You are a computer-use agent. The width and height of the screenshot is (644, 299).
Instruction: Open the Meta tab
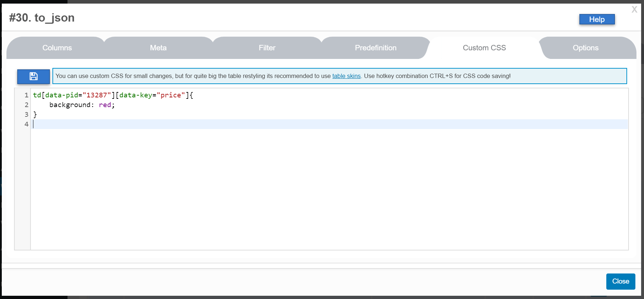tap(158, 48)
